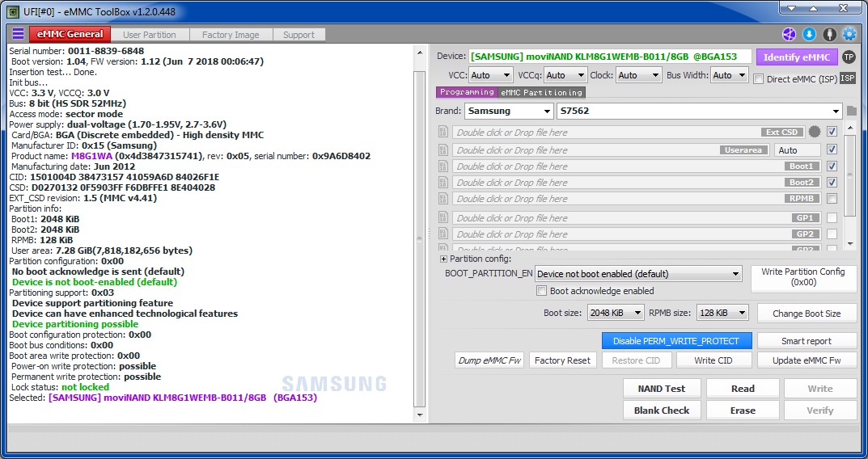Click the Device name field
This screenshot has width=868, height=459.
click(610, 57)
